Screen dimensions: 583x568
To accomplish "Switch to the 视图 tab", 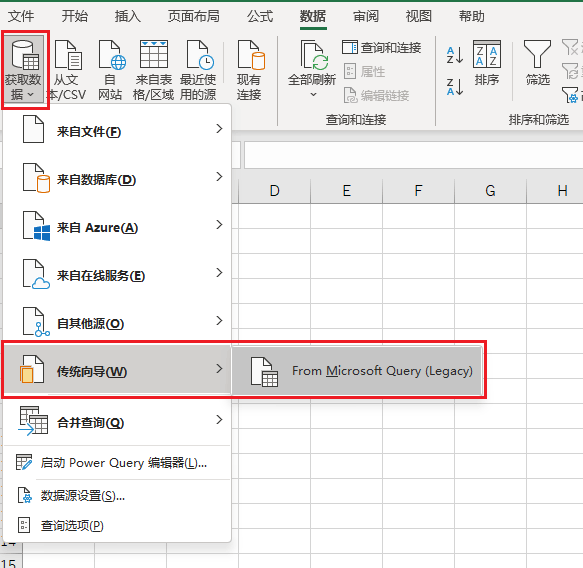I will tap(419, 16).
